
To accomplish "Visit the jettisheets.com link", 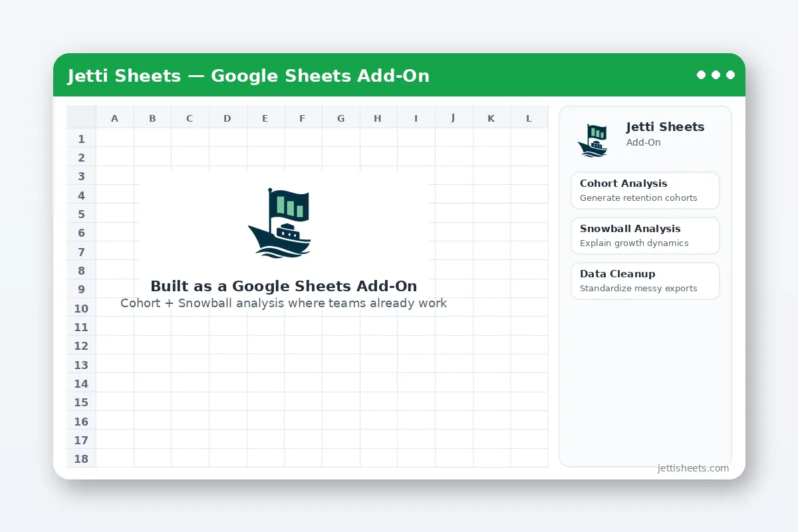I will pos(693,468).
